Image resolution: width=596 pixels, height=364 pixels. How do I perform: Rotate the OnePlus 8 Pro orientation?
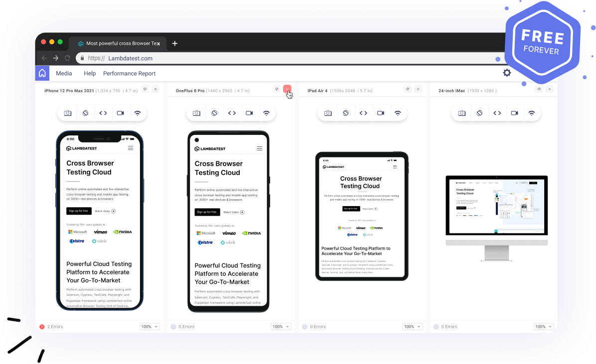tap(214, 113)
